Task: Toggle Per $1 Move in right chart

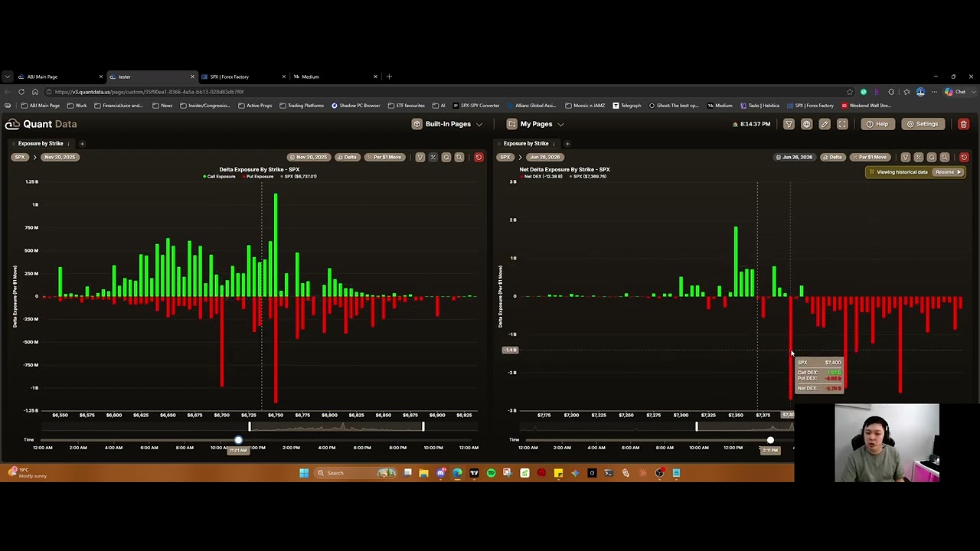Action: (x=870, y=157)
